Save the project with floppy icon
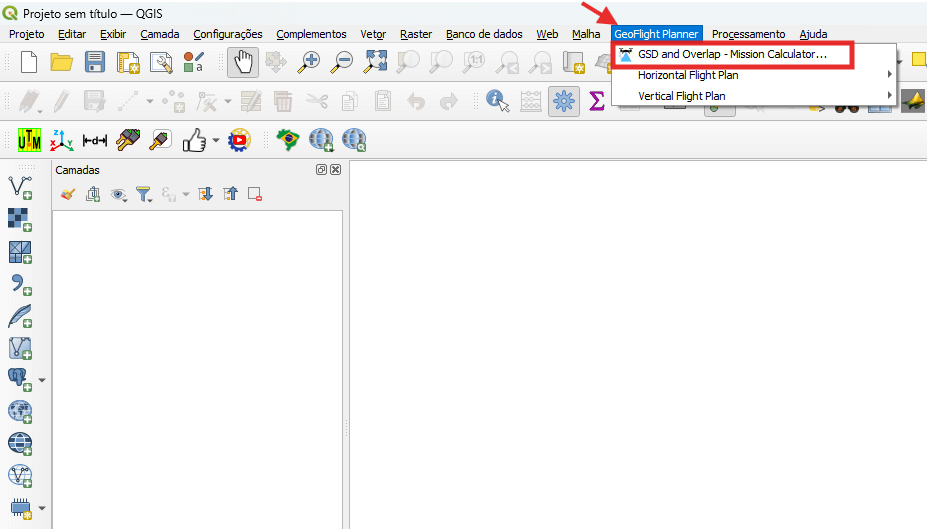The image size is (927, 529). [95, 62]
